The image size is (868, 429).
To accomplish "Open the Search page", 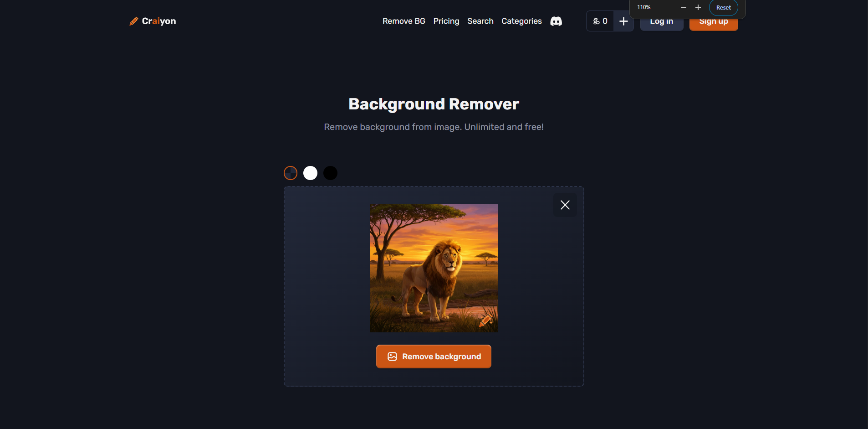I will pyautogui.click(x=480, y=21).
